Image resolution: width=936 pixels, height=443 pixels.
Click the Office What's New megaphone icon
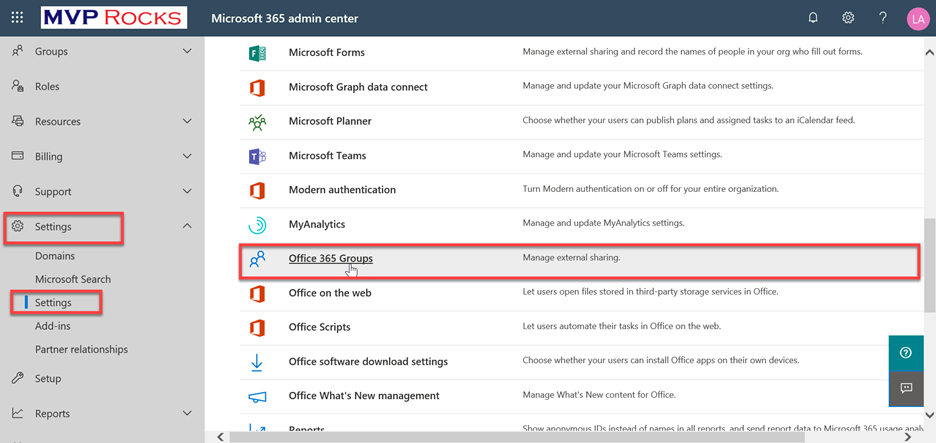[x=257, y=397]
